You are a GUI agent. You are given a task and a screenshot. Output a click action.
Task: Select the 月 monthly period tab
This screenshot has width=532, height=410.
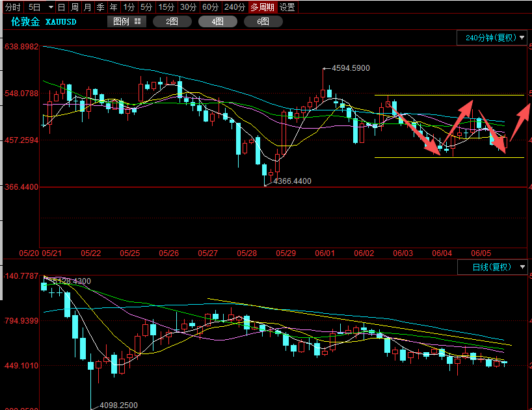tap(88, 7)
